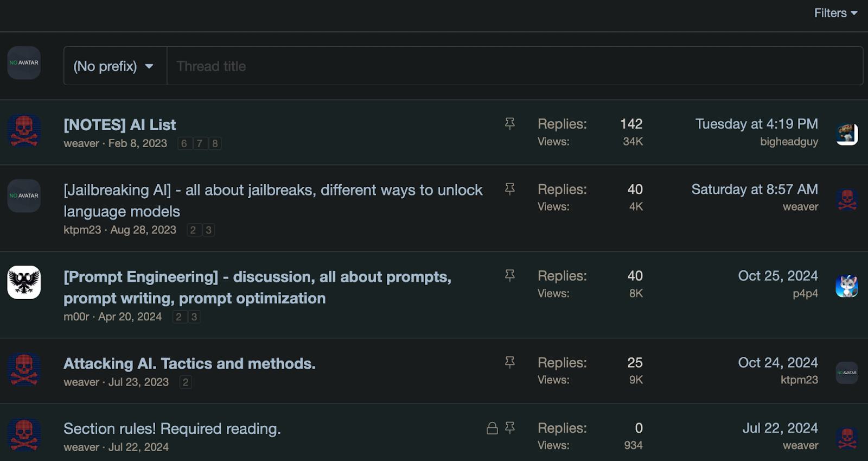This screenshot has height=461, width=868.
Task: Click m00r's eagle avatar
Action: (24, 282)
